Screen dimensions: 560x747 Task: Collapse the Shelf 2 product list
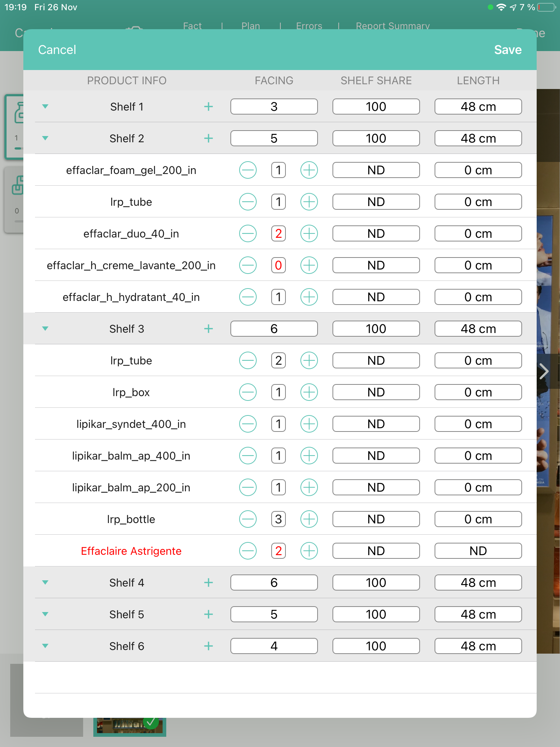coord(45,139)
